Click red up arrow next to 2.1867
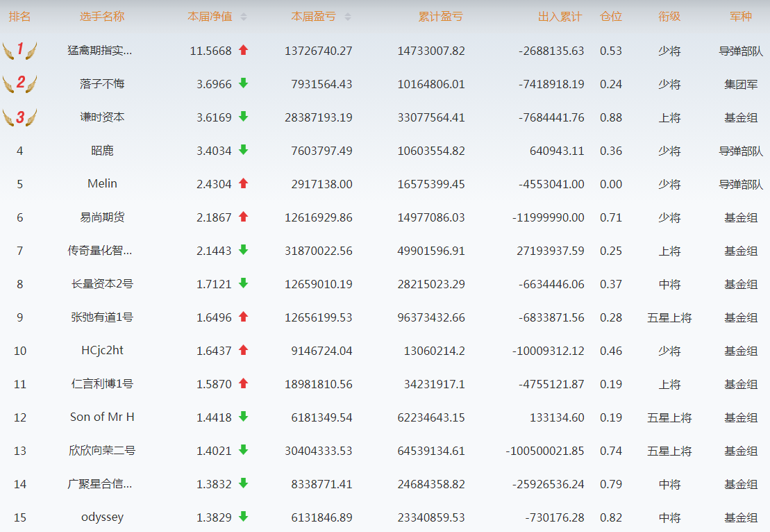The image size is (770, 532). click(x=243, y=217)
